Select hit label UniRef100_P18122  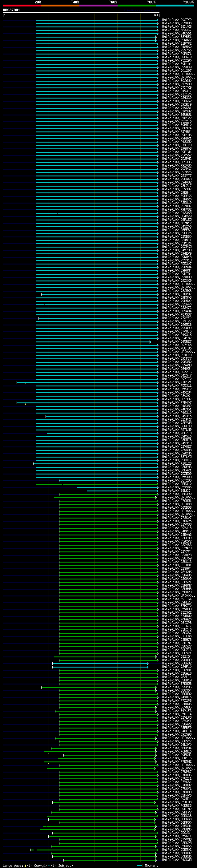click(176, 118)
